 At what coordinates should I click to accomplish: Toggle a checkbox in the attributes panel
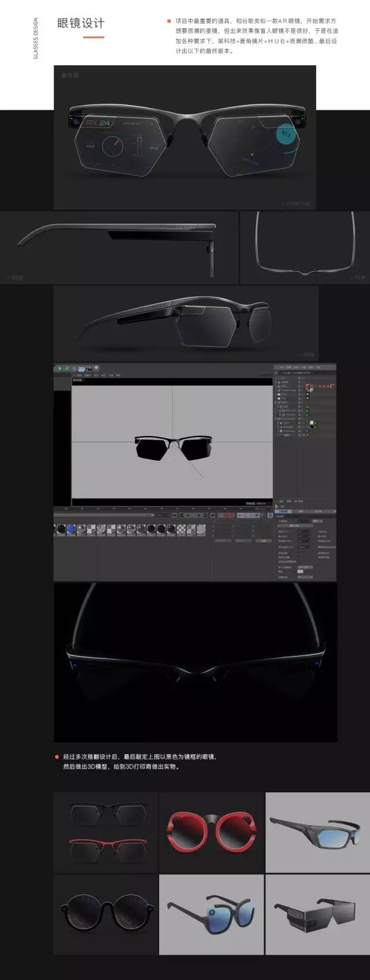click(298, 553)
